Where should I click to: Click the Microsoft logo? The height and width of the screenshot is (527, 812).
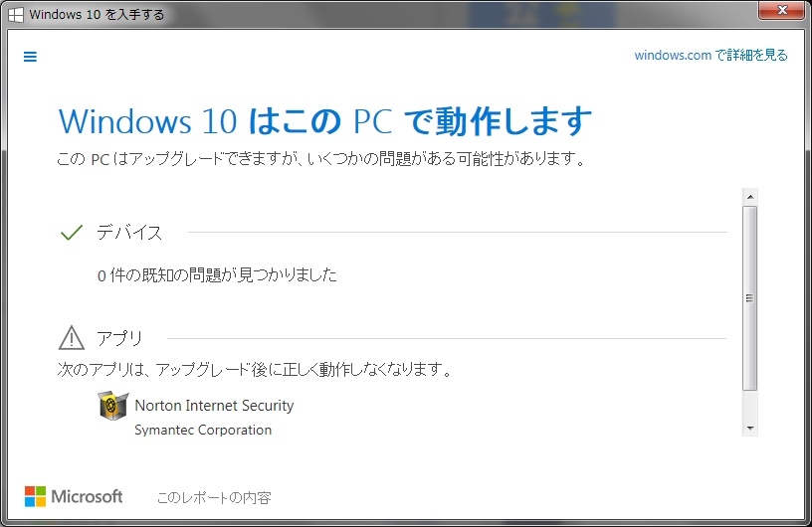74,496
